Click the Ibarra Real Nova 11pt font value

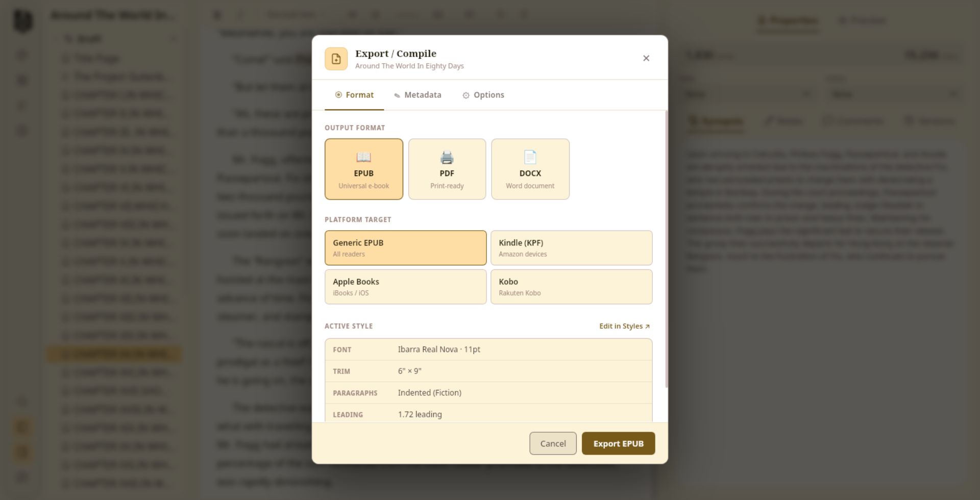tap(439, 349)
